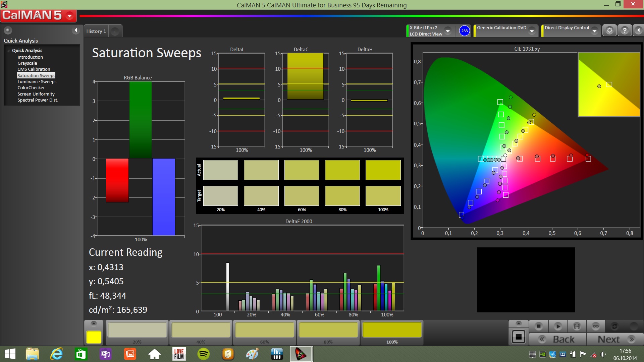Click the continuous read infinity icon
The image size is (644, 362).
pos(596,326)
